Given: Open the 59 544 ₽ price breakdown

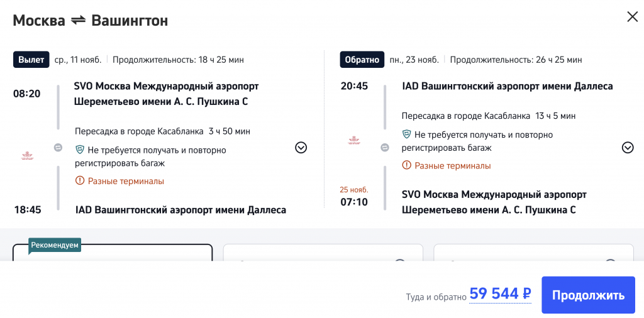Looking at the screenshot, I should pos(500,294).
